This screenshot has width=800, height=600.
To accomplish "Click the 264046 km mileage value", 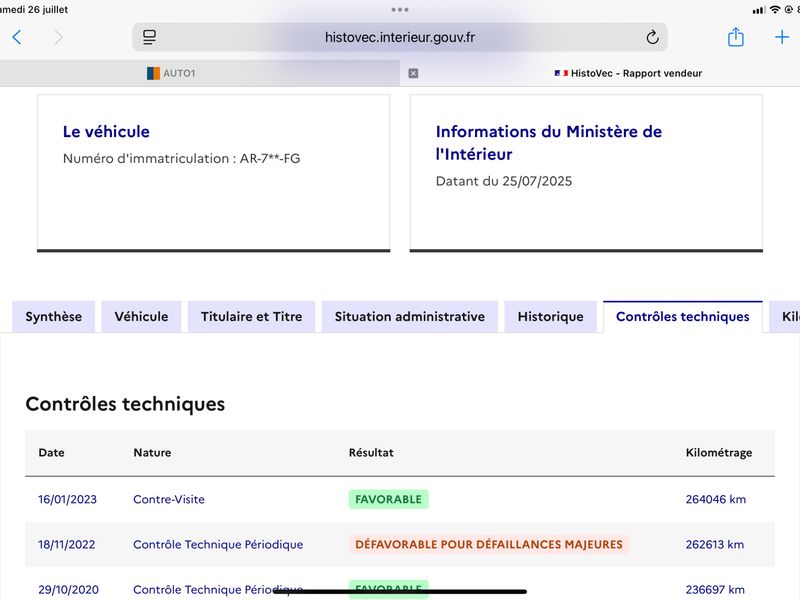I will click(x=715, y=499).
